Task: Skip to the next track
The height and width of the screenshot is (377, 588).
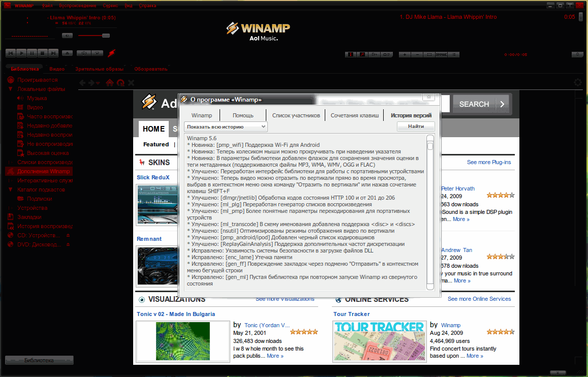Action: pos(53,53)
